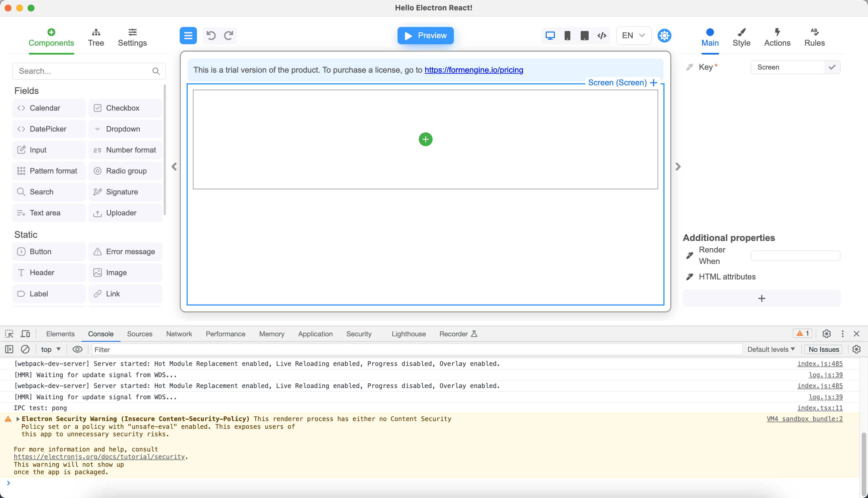868x498 pixels.
Task: Clear the console messages
Action: 25,349
